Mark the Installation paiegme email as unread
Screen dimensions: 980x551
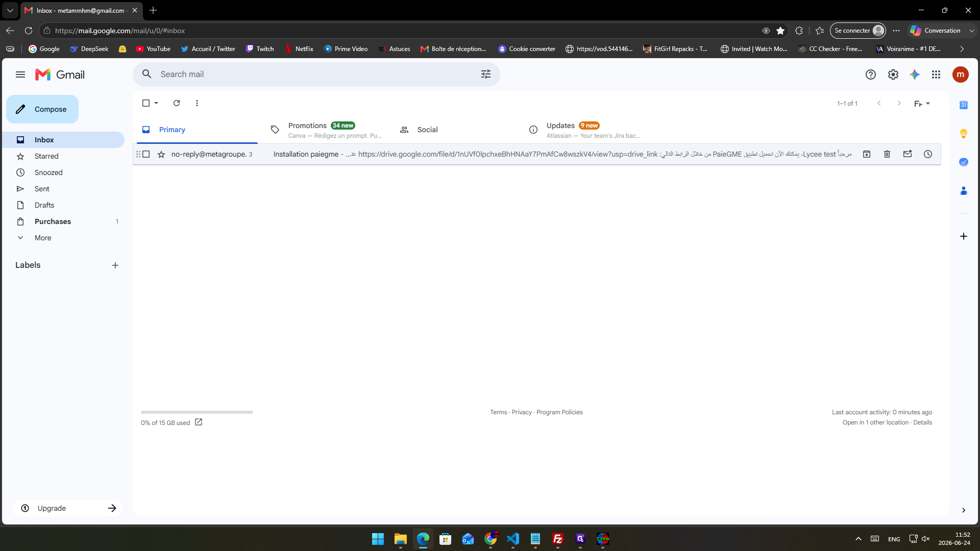click(908, 154)
